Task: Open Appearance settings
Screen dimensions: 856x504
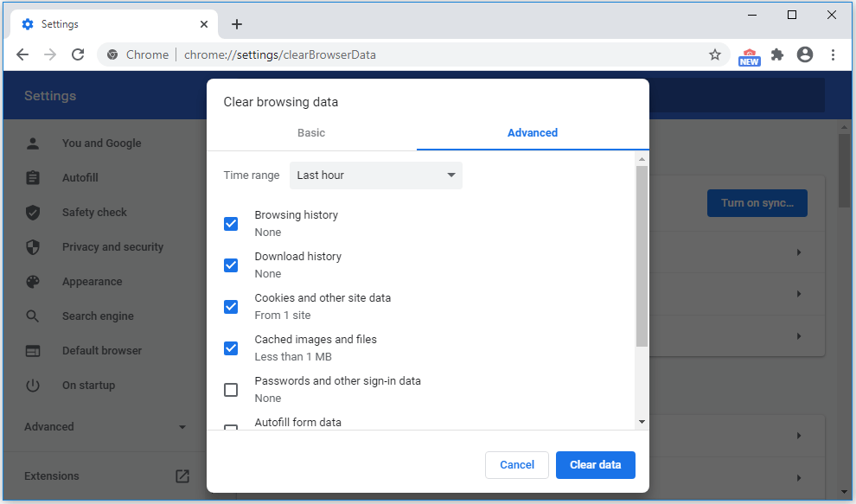Action: (x=93, y=282)
